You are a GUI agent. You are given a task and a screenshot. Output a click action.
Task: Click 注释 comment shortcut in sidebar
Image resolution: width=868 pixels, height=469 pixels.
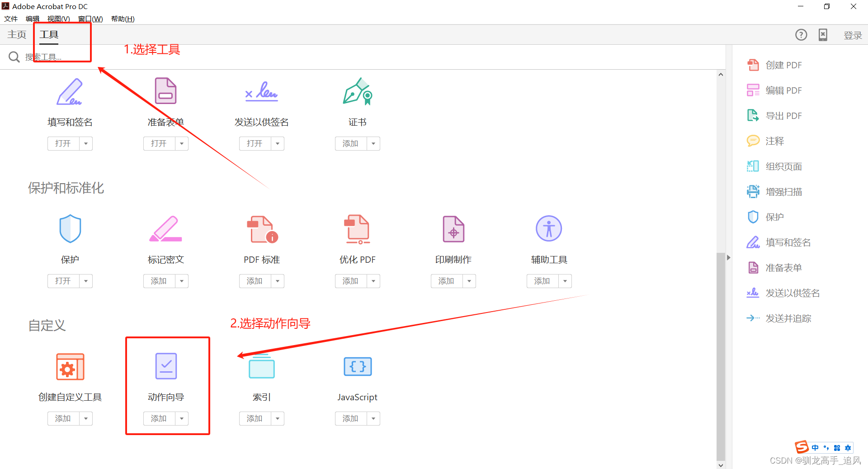click(x=765, y=141)
